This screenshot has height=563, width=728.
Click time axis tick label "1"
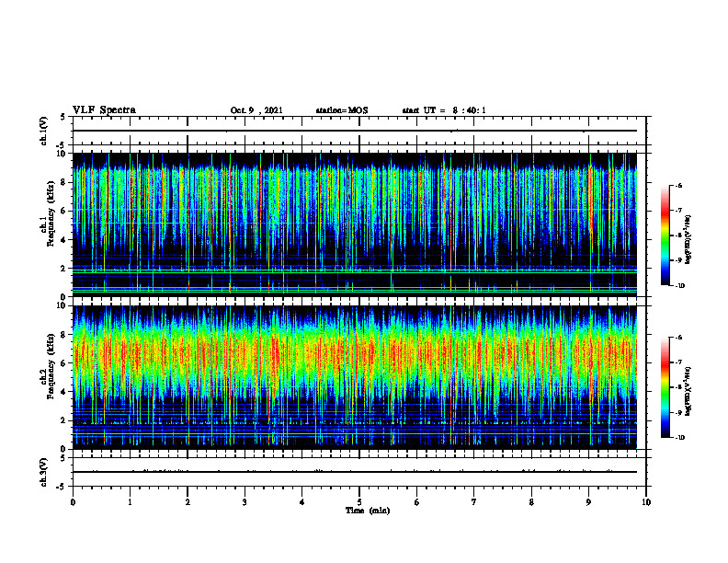(130, 502)
